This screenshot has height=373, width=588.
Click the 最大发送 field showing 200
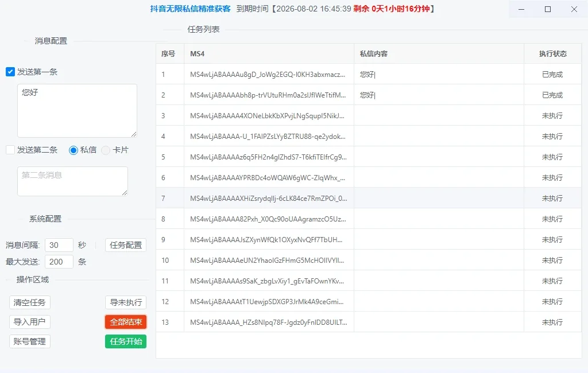click(x=59, y=262)
